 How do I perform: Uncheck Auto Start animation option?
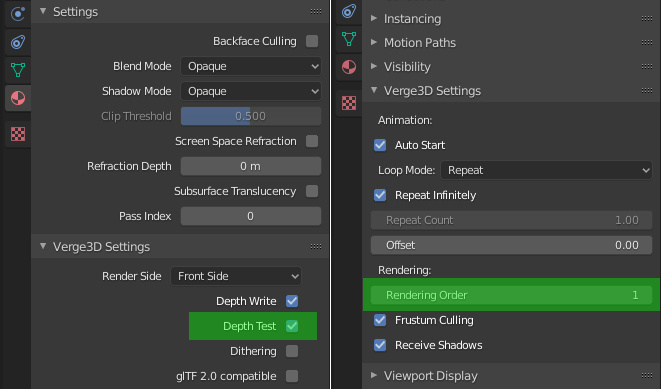(x=380, y=145)
